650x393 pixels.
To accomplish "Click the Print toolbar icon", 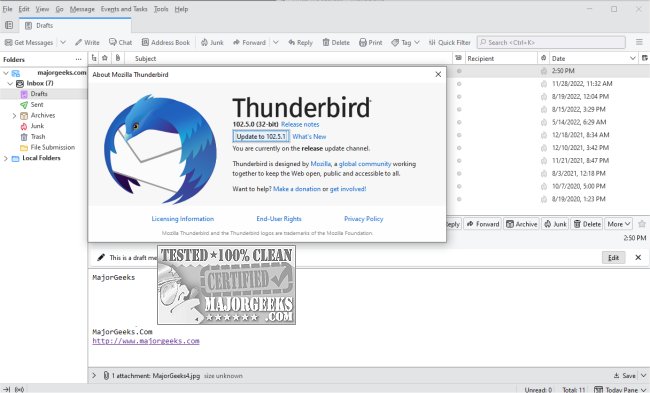I will point(363,42).
